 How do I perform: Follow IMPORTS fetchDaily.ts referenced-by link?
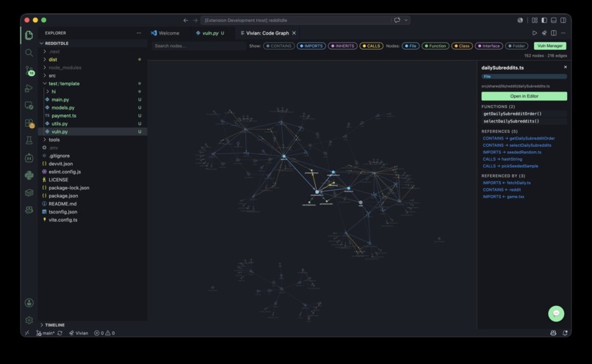click(x=507, y=183)
